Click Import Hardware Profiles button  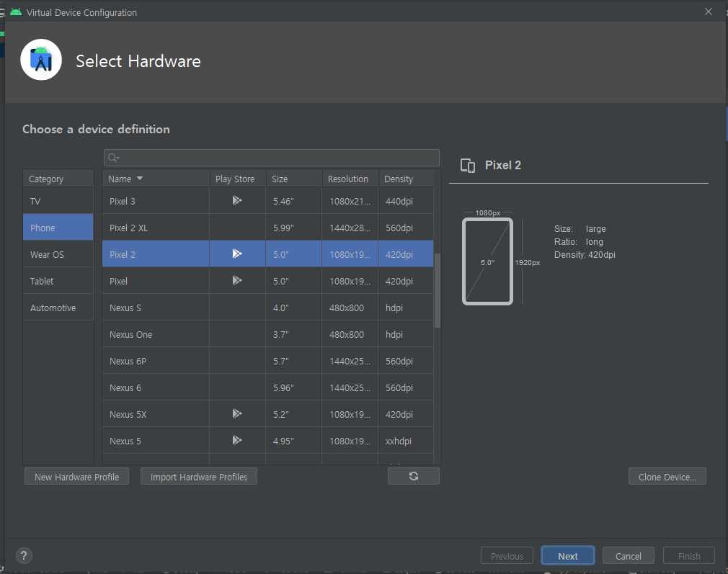[x=199, y=477]
